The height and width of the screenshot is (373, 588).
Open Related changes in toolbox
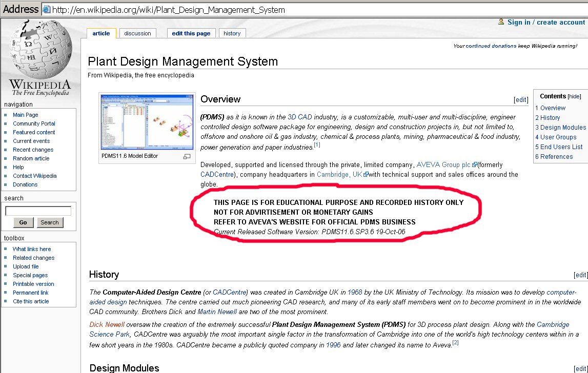click(34, 258)
